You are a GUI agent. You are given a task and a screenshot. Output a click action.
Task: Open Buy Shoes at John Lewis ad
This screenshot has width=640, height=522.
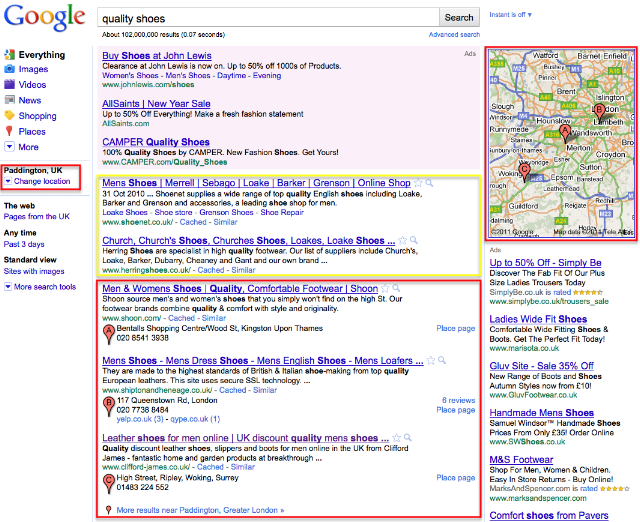tap(157, 56)
